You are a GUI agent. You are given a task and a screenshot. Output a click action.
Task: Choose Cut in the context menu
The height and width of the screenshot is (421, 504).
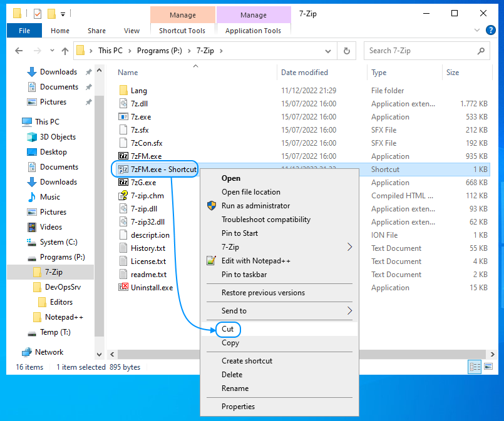[x=279, y=329]
